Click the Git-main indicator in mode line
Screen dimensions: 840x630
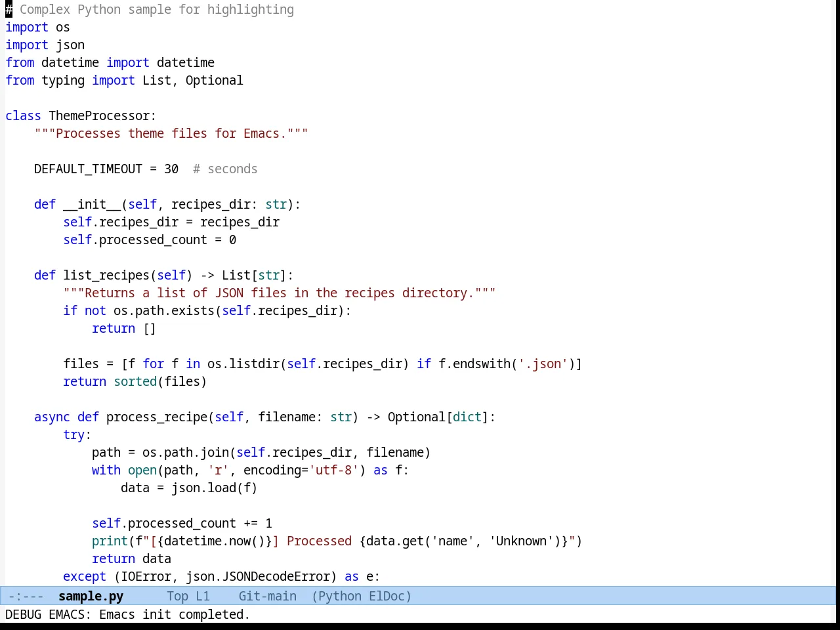(267, 596)
